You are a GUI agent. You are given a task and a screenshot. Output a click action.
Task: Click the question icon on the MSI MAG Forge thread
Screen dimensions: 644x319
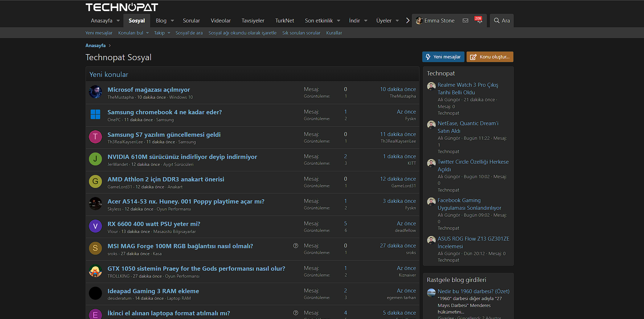click(x=296, y=246)
